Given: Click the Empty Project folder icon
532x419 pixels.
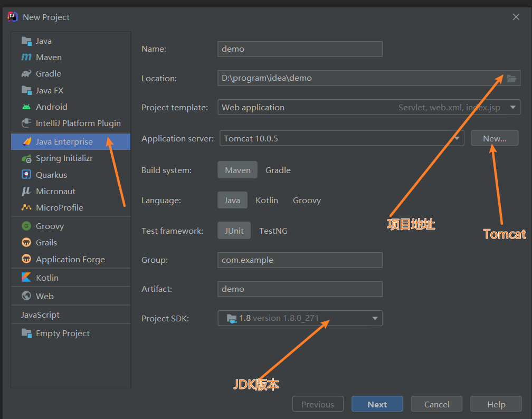Looking at the screenshot, I should coord(26,333).
